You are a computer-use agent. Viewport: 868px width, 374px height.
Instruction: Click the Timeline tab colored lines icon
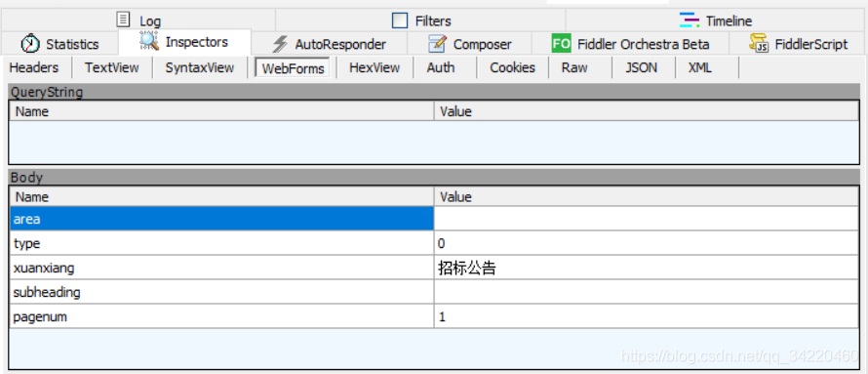690,21
